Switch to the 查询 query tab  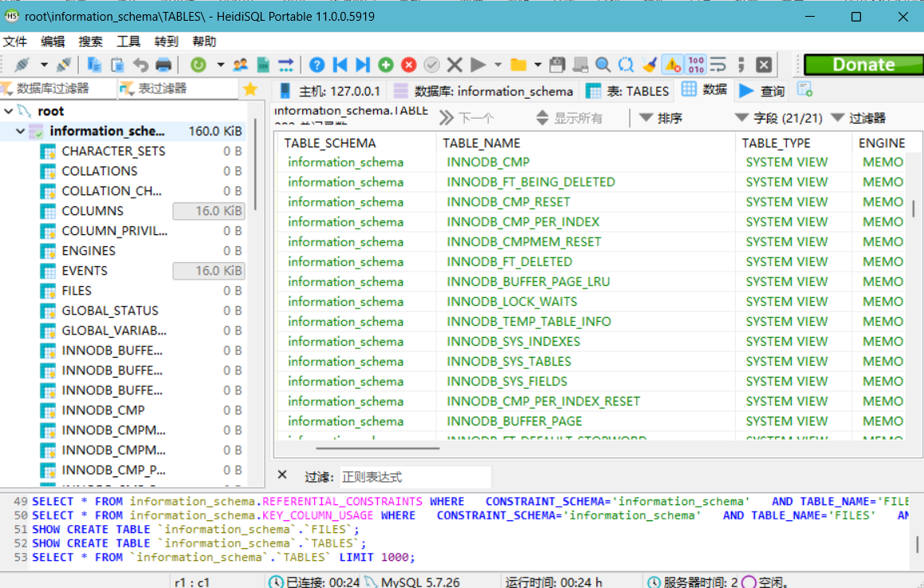point(762,91)
